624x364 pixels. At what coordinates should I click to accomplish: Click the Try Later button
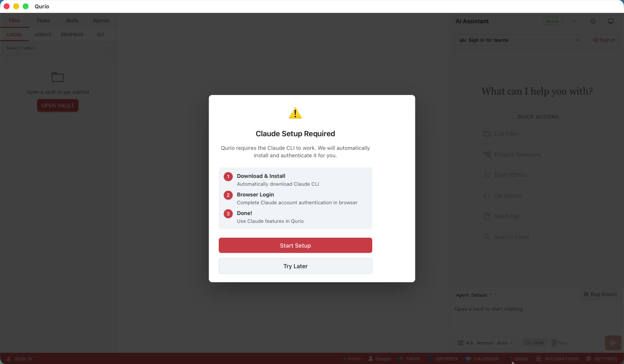point(295,266)
